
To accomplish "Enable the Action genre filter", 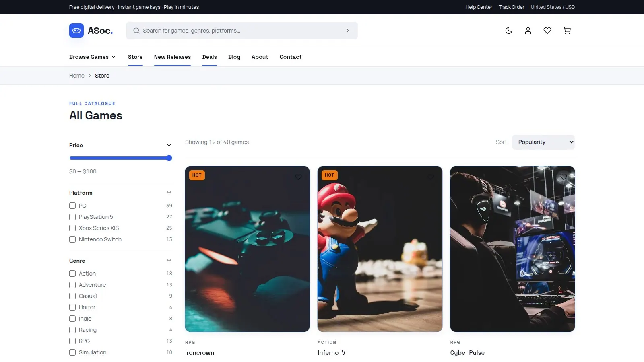I will 72,274.
